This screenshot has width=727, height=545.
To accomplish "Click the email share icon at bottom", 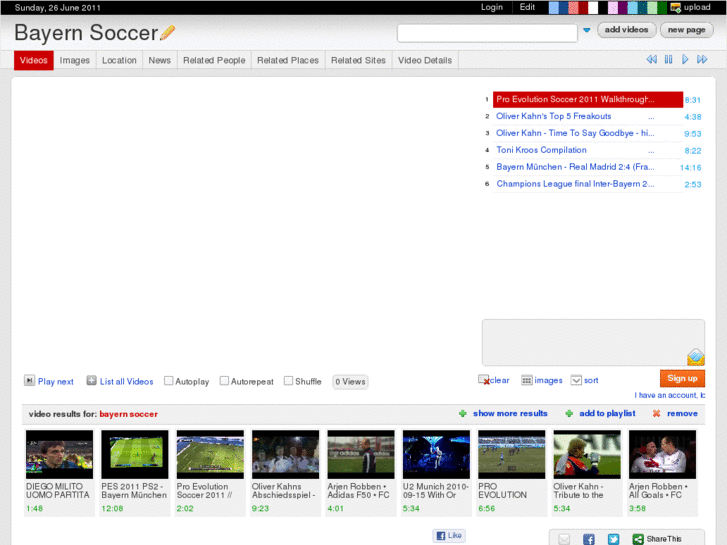I will tap(564, 539).
